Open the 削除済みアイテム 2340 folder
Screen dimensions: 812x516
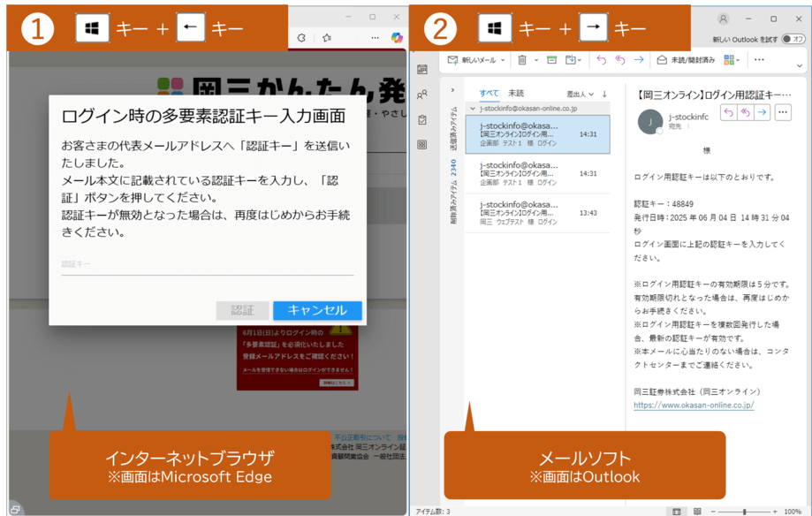pos(453,192)
